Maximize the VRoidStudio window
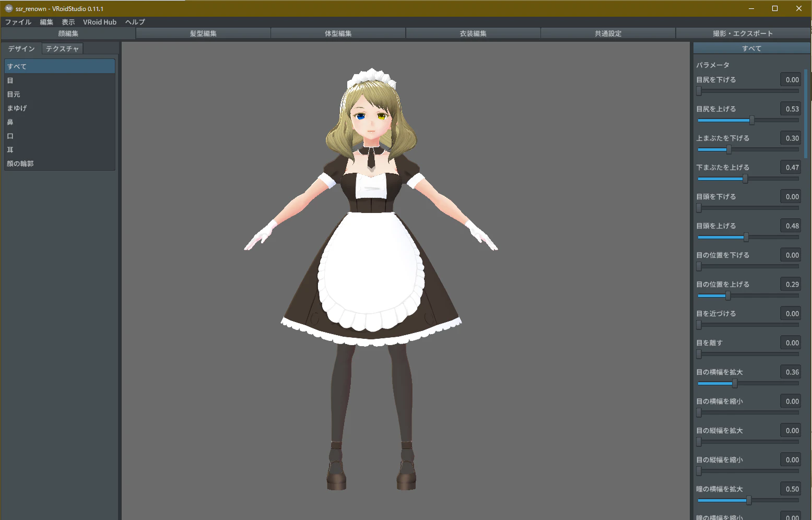812x520 pixels. point(775,8)
